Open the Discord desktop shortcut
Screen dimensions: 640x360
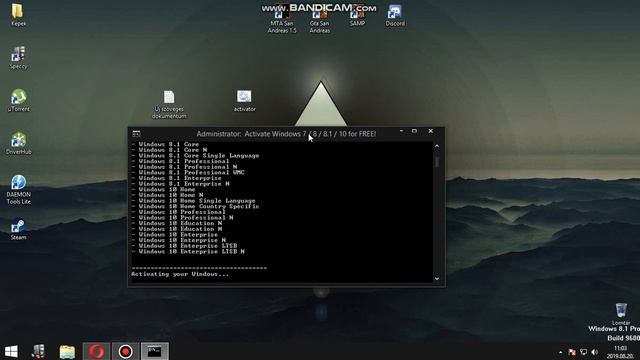pos(395,16)
